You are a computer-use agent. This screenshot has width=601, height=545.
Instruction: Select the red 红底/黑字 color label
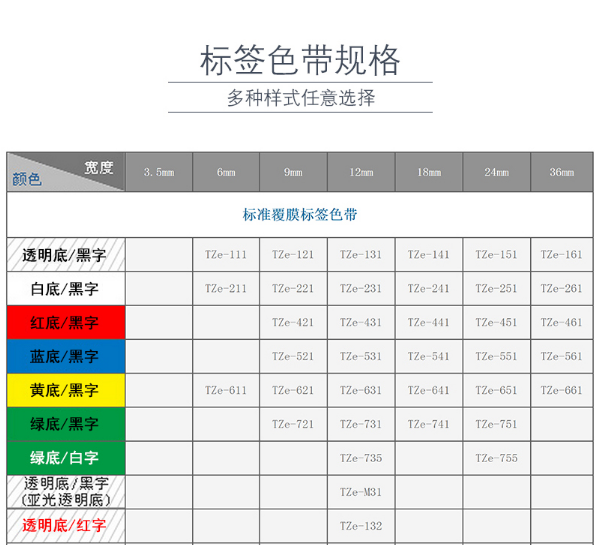click(66, 322)
